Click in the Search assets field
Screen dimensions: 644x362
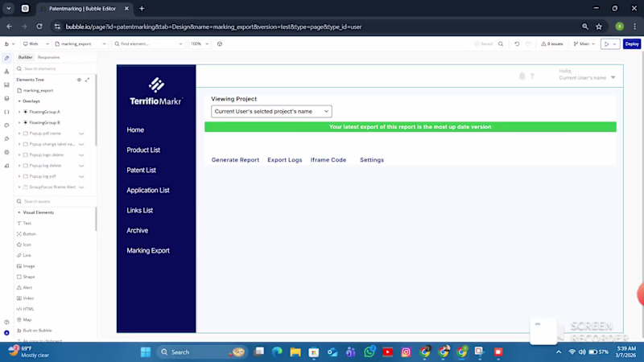click(56, 202)
